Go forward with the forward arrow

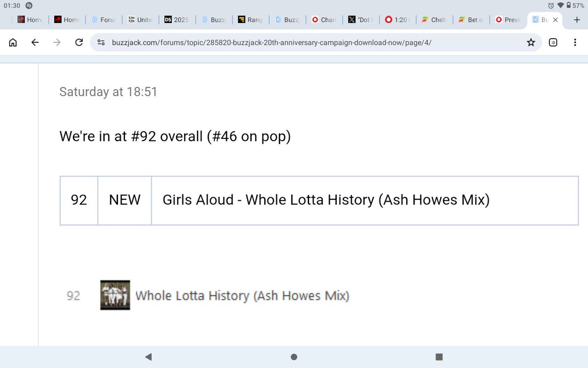point(57,43)
